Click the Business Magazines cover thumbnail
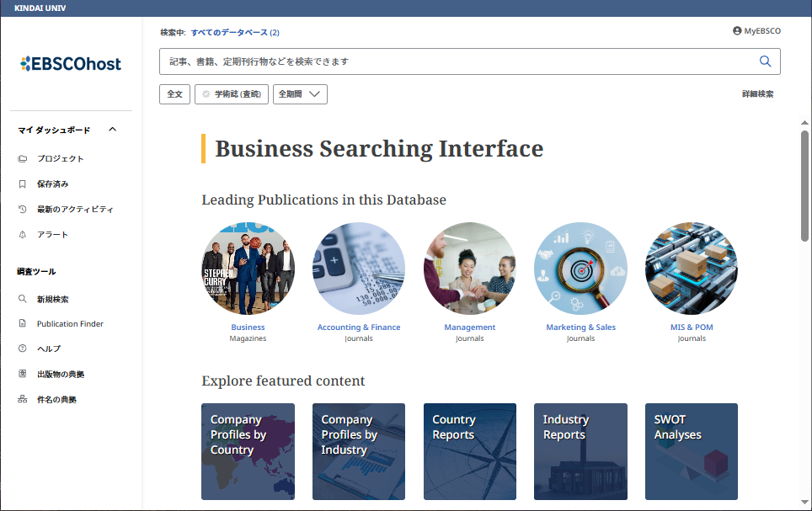 point(248,269)
